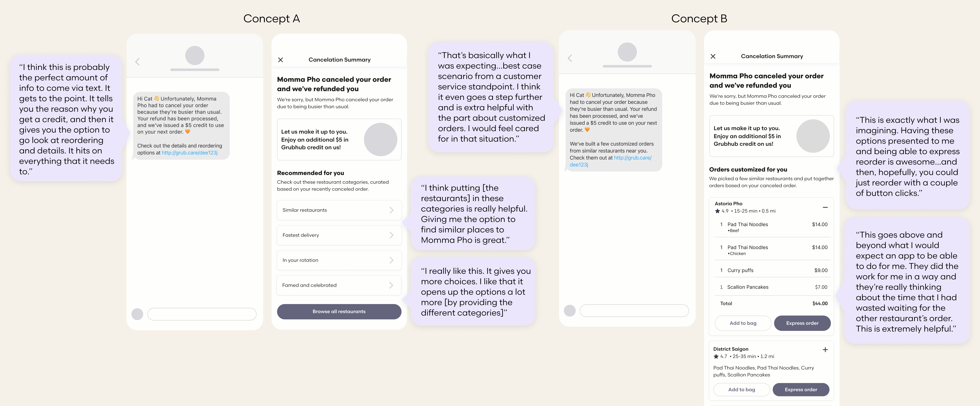Close Concept A Cancelation Summary with X
The width and height of the screenshot is (980, 406).
click(x=280, y=60)
